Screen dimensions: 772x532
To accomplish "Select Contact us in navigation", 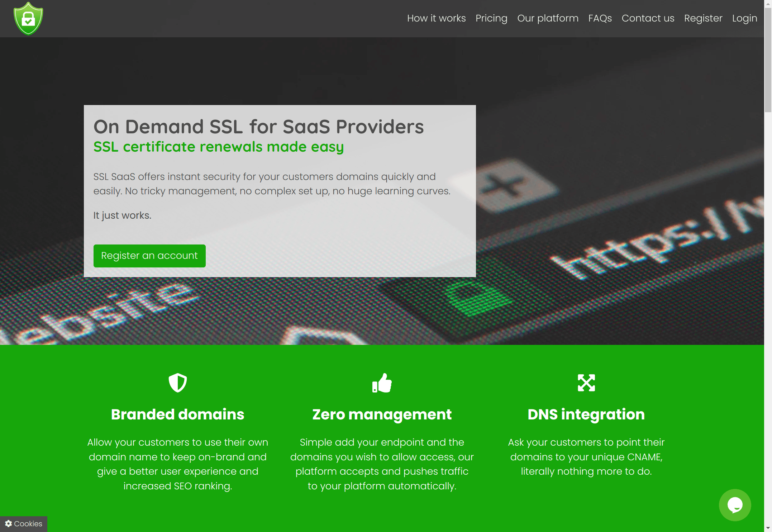I will click(648, 18).
